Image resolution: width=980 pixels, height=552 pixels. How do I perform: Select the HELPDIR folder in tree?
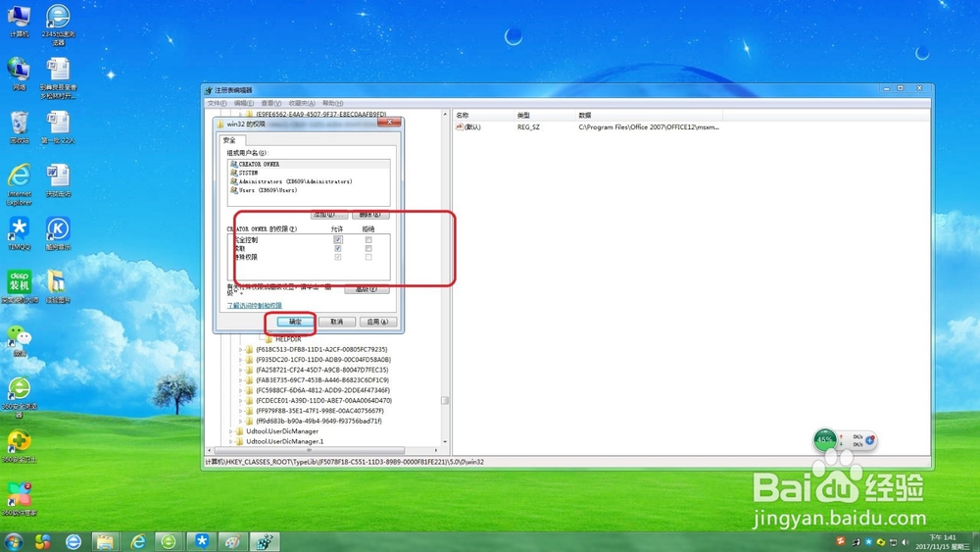(288, 339)
